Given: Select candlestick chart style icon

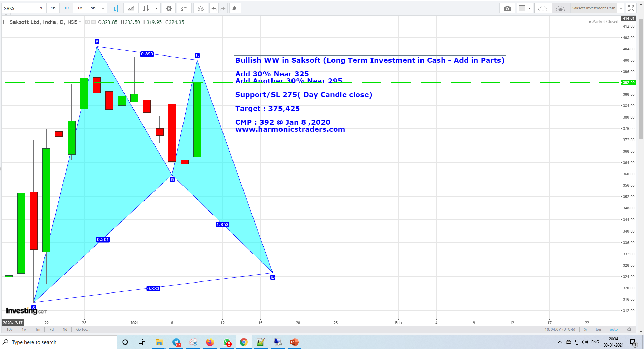Looking at the screenshot, I should (116, 8).
